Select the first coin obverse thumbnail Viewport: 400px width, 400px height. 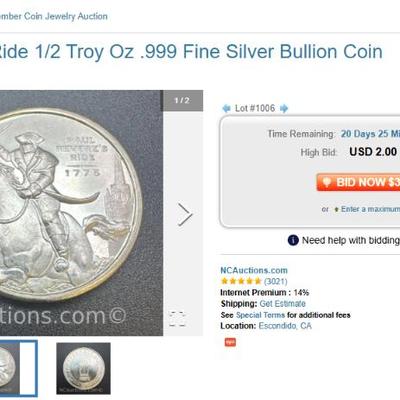[18, 368]
